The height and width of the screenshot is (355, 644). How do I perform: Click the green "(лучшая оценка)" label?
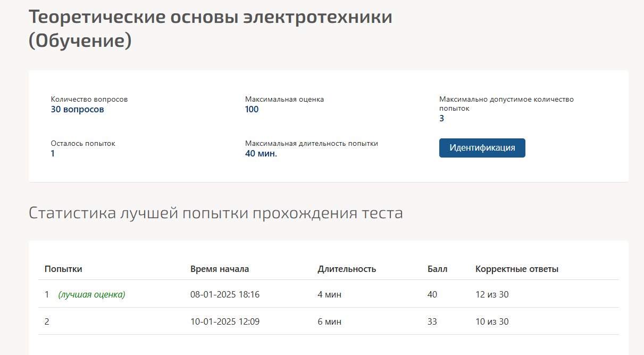[x=91, y=294]
